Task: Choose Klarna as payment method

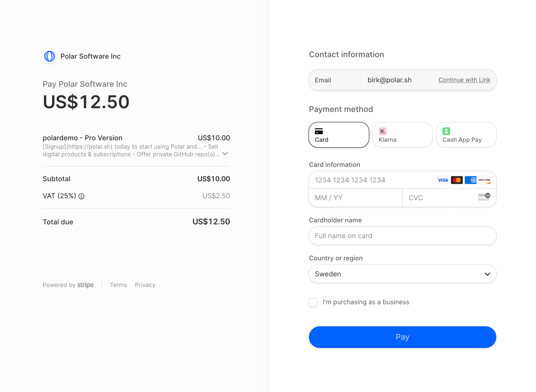Action: 402,135
